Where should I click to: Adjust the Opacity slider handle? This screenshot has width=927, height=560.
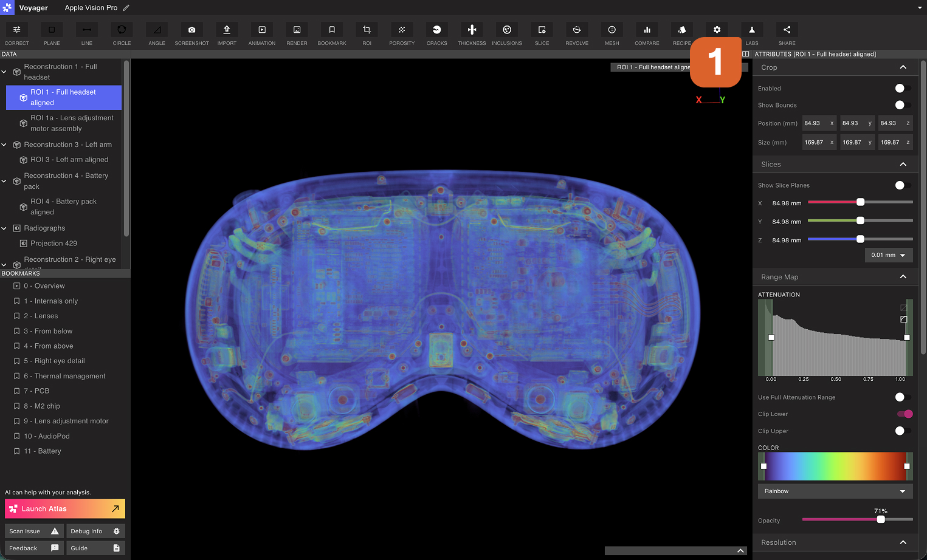881,519
